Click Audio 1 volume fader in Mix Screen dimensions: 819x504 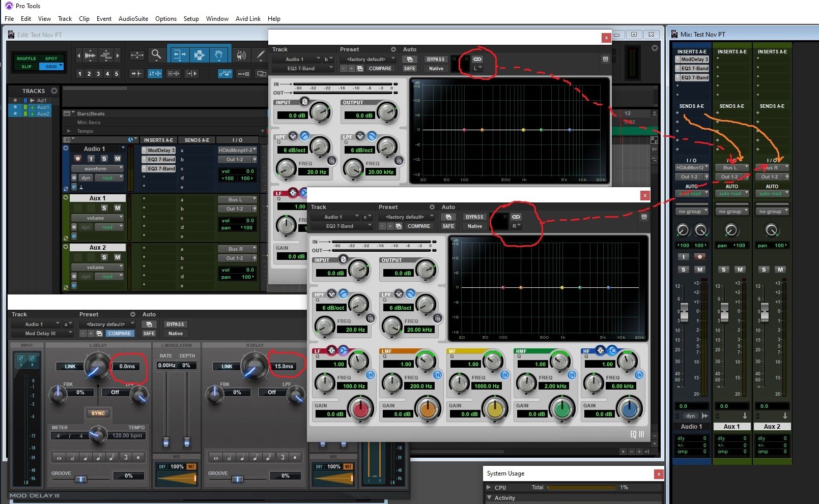pyautogui.click(x=684, y=312)
